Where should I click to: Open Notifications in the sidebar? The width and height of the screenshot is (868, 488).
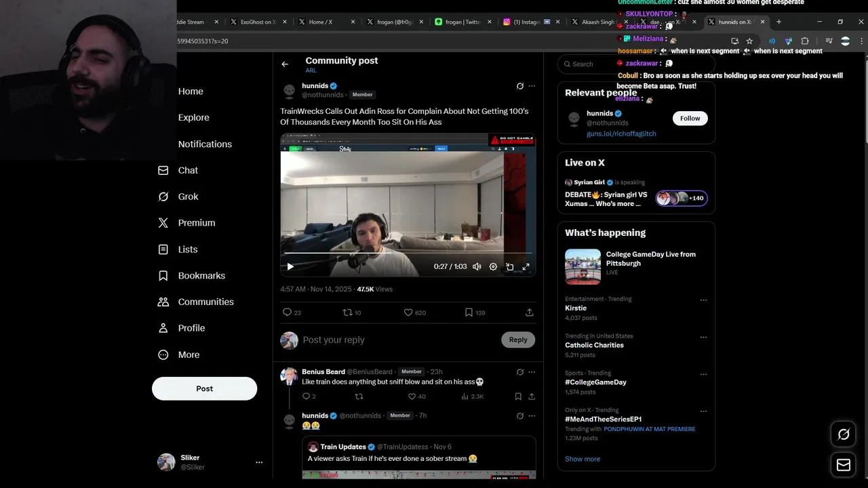pyautogui.click(x=205, y=144)
